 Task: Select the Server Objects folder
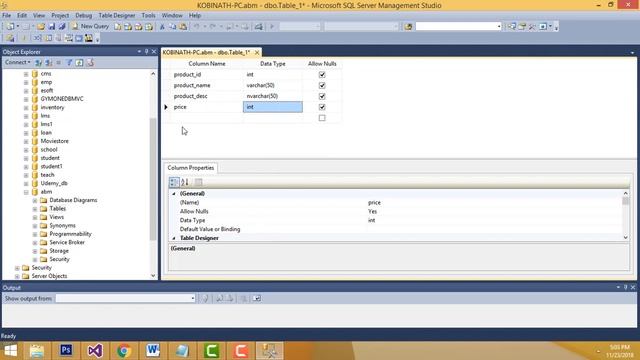(x=49, y=276)
